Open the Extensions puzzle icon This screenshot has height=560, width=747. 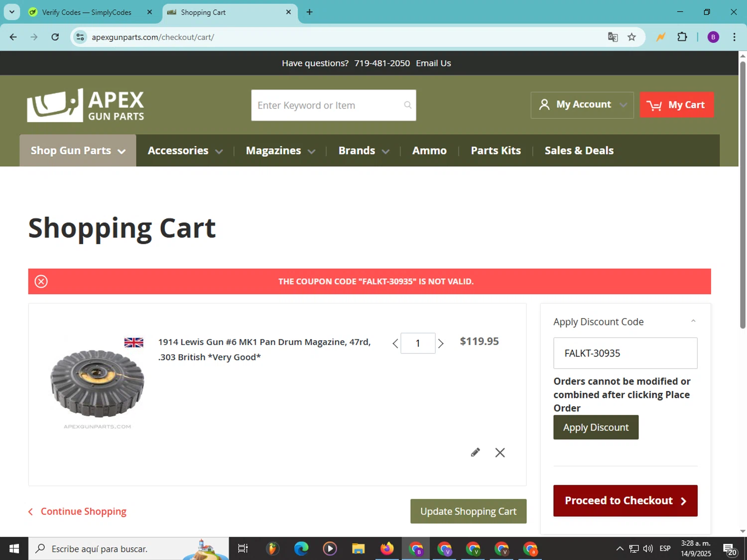click(682, 37)
